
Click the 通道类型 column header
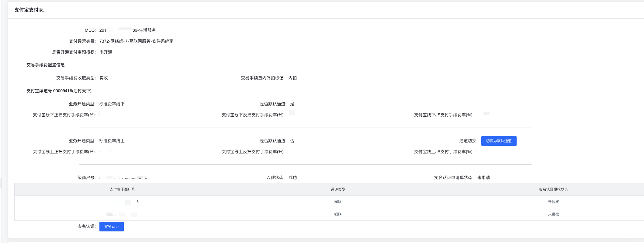point(338,189)
